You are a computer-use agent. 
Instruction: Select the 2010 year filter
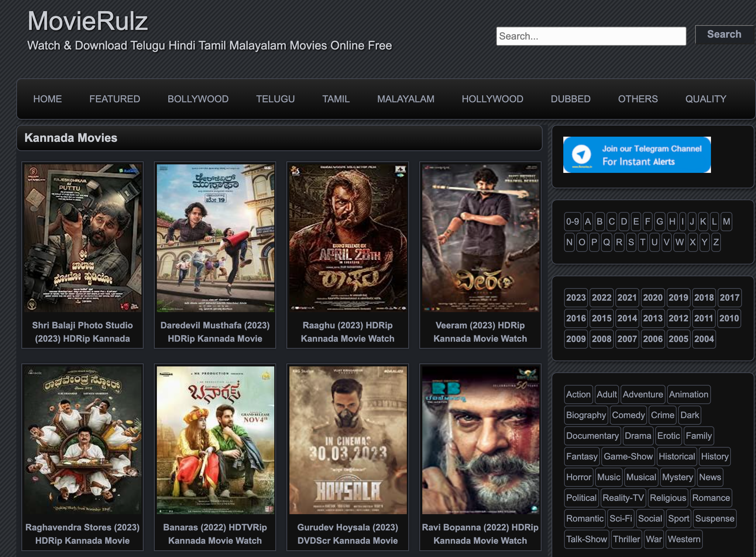[x=729, y=318]
